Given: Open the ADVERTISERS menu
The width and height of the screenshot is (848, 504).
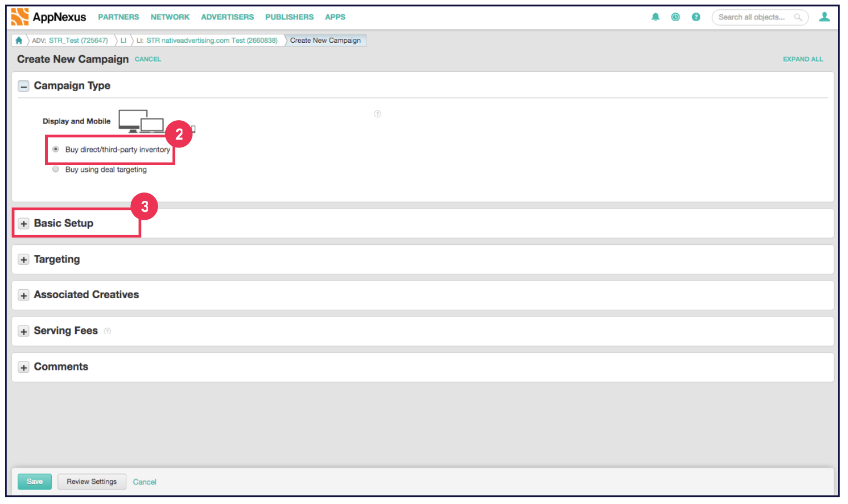Looking at the screenshot, I should [x=227, y=17].
